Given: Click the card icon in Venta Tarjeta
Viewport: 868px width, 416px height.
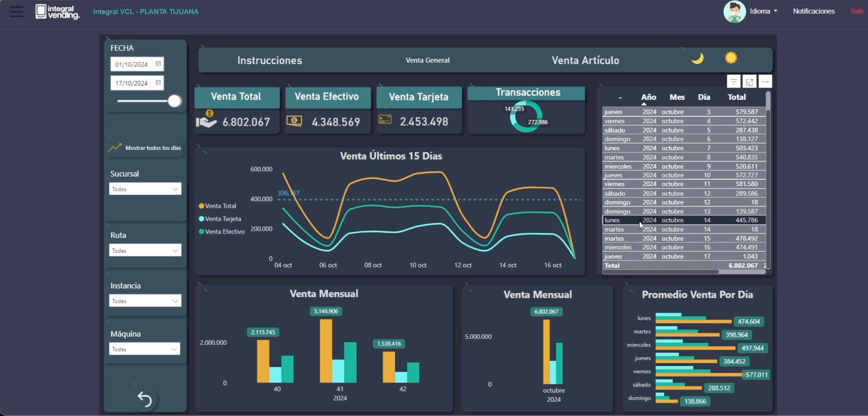Looking at the screenshot, I should [x=385, y=119].
